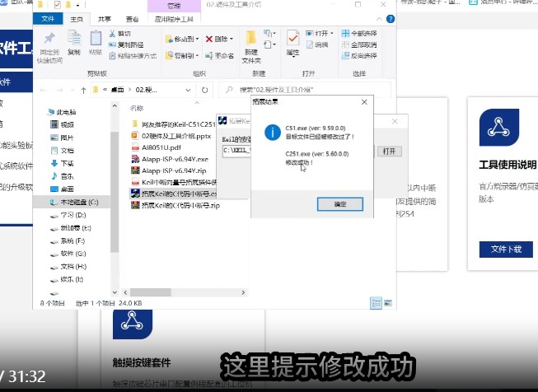This screenshot has width=538, height=392.
Task: Open 视频 in the navigation pane
Action: [x=62, y=124]
